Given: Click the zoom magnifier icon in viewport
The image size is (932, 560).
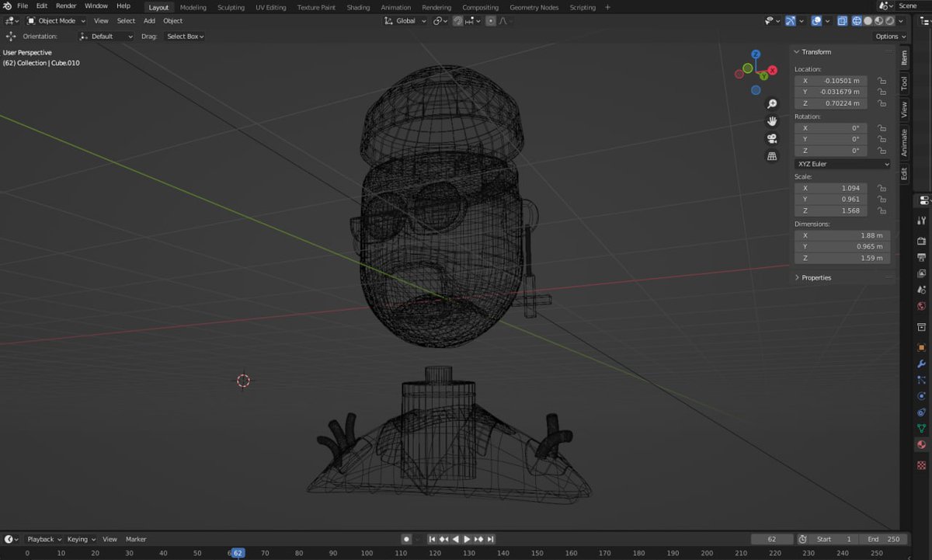Looking at the screenshot, I should tap(772, 103).
